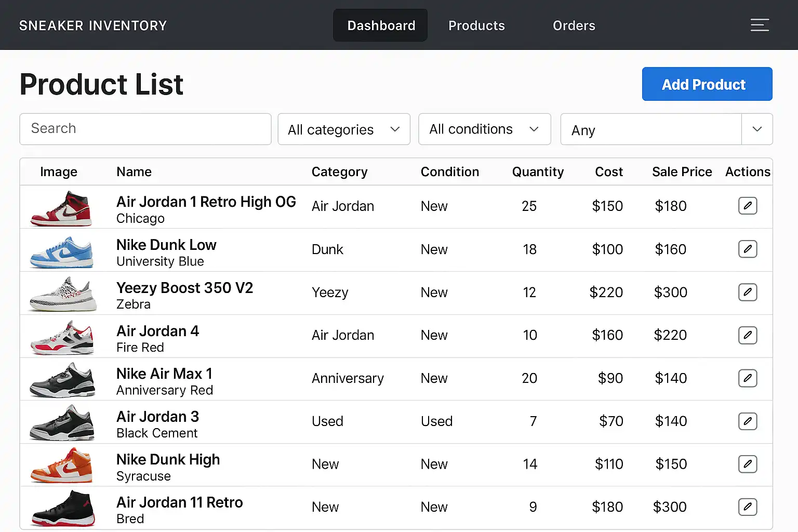Screen dimensions: 798x532
Task: Go to the Products tab
Action: click(476, 25)
